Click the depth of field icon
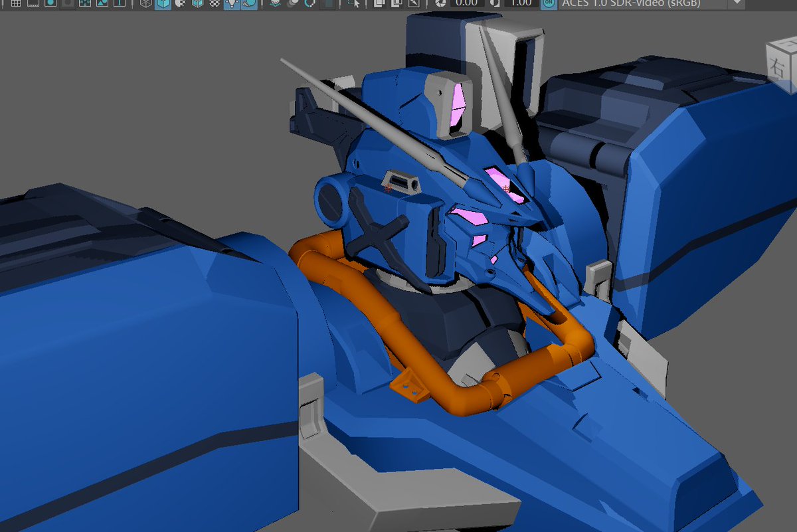This screenshot has width=797, height=532. click(327, 3)
